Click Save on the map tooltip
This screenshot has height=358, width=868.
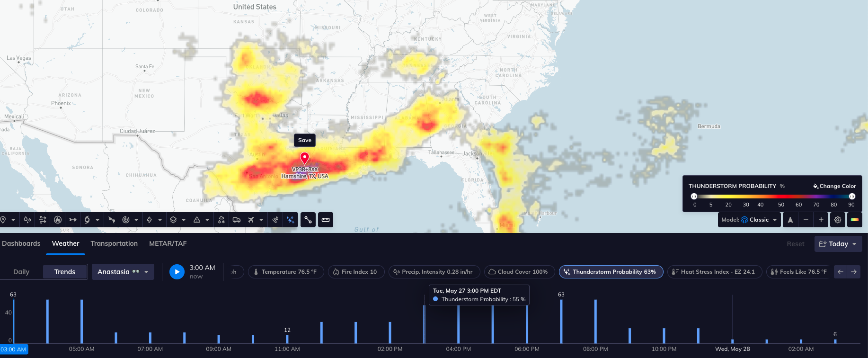pos(305,140)
